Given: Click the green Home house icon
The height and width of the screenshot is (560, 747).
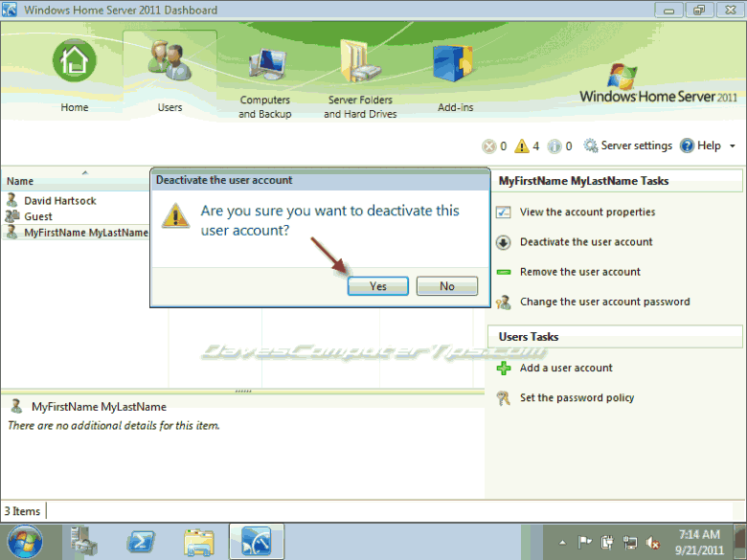Looking at the screenshot, I should click(75, 60).
